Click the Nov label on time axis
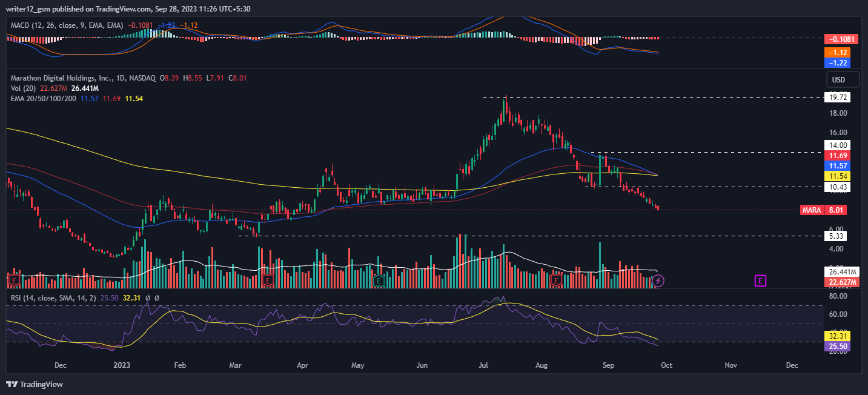Viewport: 868px width, 395px height. (x=731, y=365)
